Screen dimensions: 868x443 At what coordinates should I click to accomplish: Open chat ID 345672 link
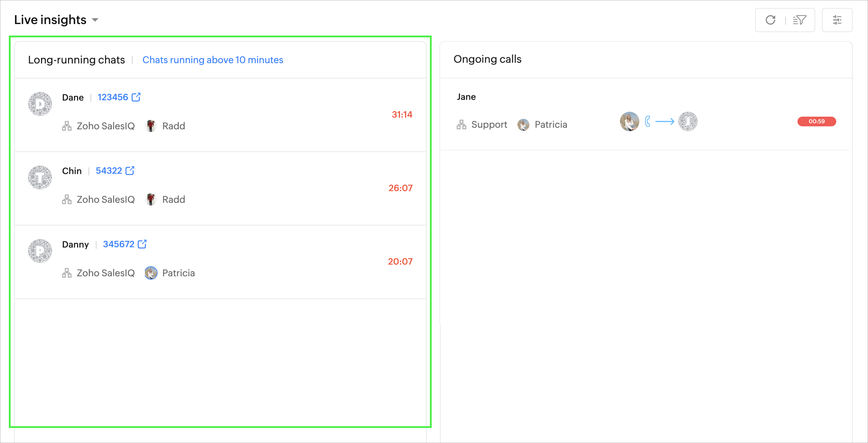(x=118, y=244)
